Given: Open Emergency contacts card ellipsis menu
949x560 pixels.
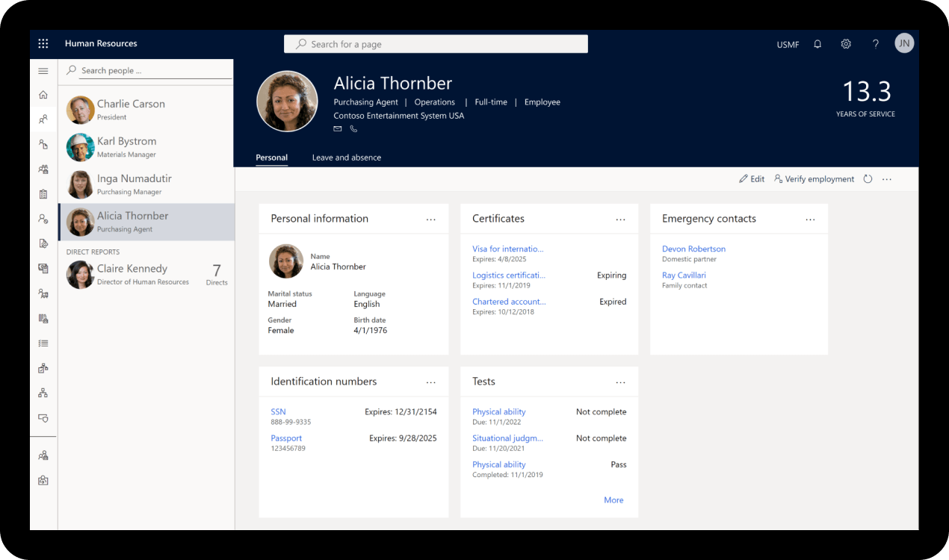Looking at the screenshot, I should pyautogui.click(x=811, y=220).
